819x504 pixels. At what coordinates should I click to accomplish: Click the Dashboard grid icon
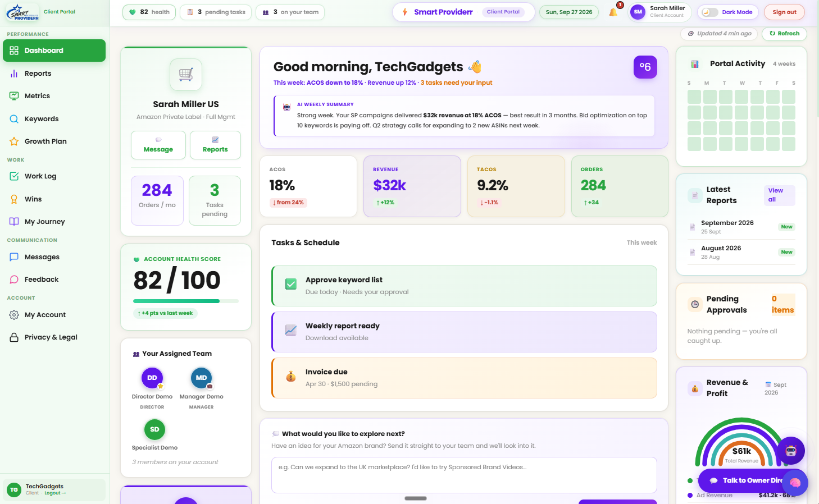(x=14, y=51)
